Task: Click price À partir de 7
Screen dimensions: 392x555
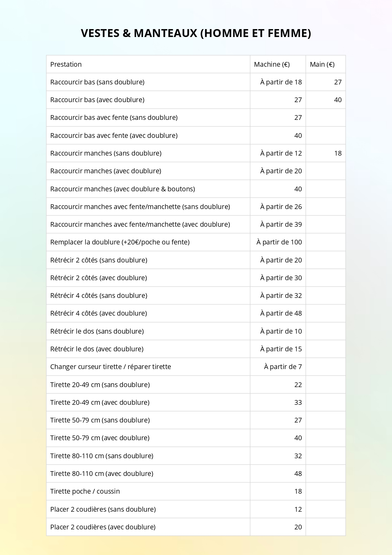Action: (x=283, y=367)
